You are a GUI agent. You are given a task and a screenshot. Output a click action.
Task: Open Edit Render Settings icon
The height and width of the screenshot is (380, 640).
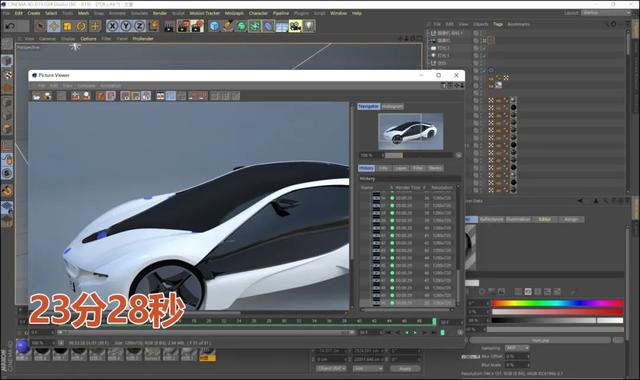[x=197, y=26]
